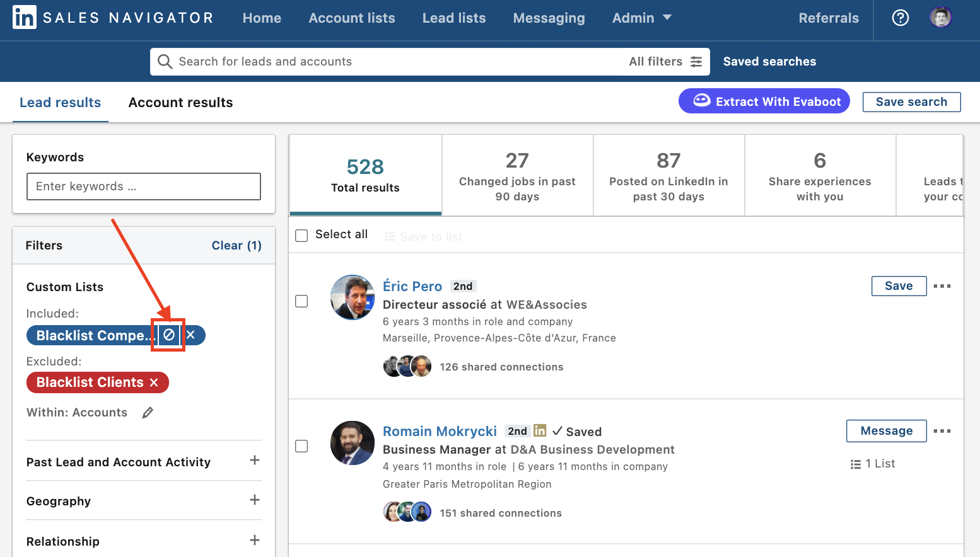Screen dimensions: 980x557
Task: Remove the Blacklist Clients excluded list
Action: pyautogui.click(x=154, y=382)
